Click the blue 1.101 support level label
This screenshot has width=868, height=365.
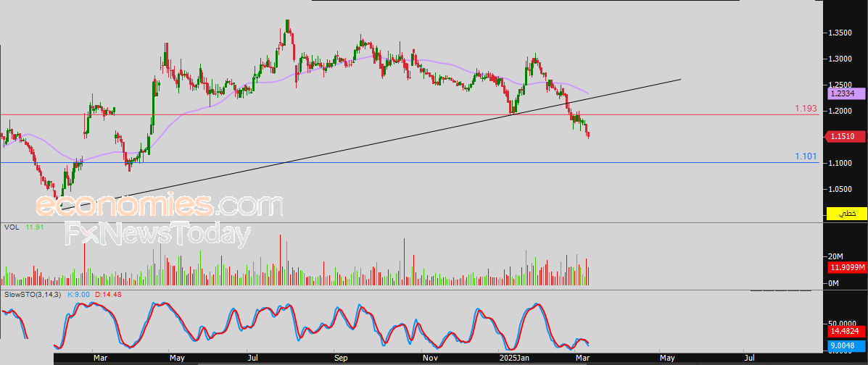[806, 156]
